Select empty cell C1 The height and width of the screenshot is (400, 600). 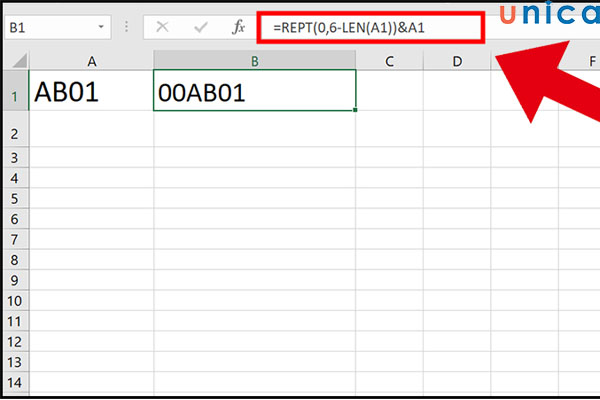[x=389, y=92]
